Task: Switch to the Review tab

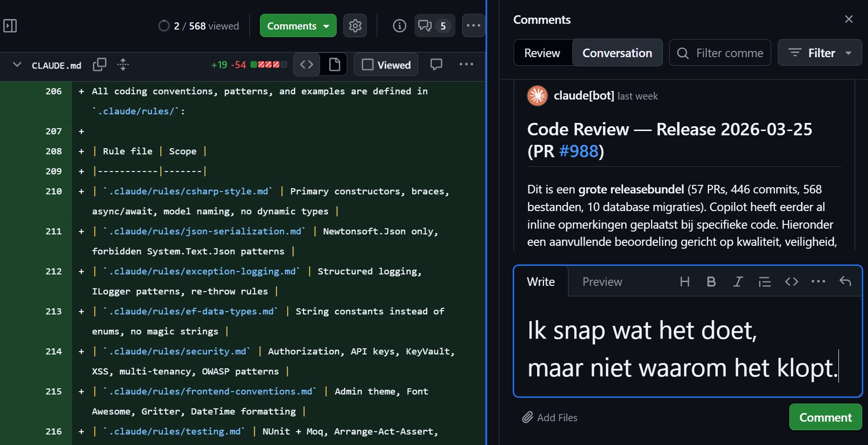Action: (542, 52)
